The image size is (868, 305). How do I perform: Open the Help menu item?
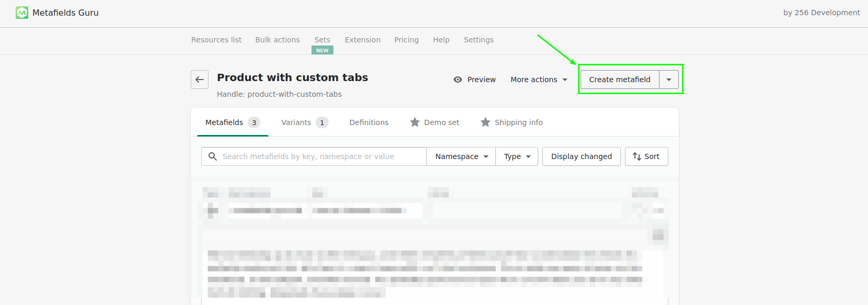[441, 40]
